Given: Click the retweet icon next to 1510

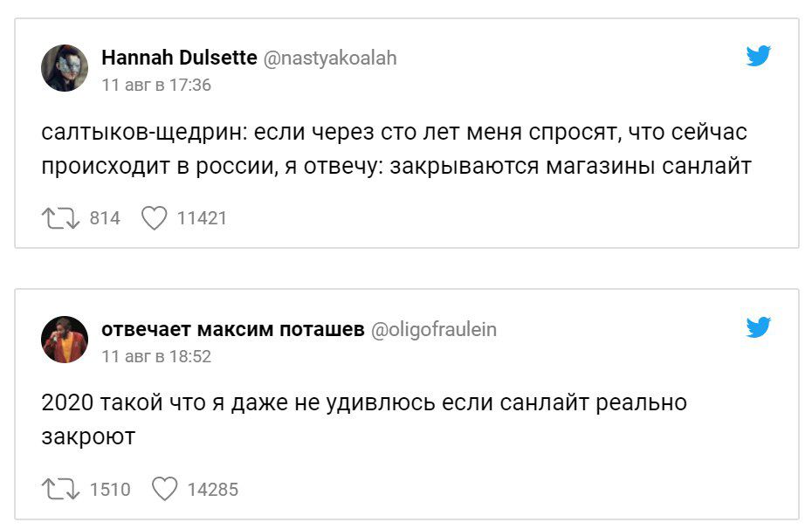Looking at the screenshot, I should tap(59, 489).
